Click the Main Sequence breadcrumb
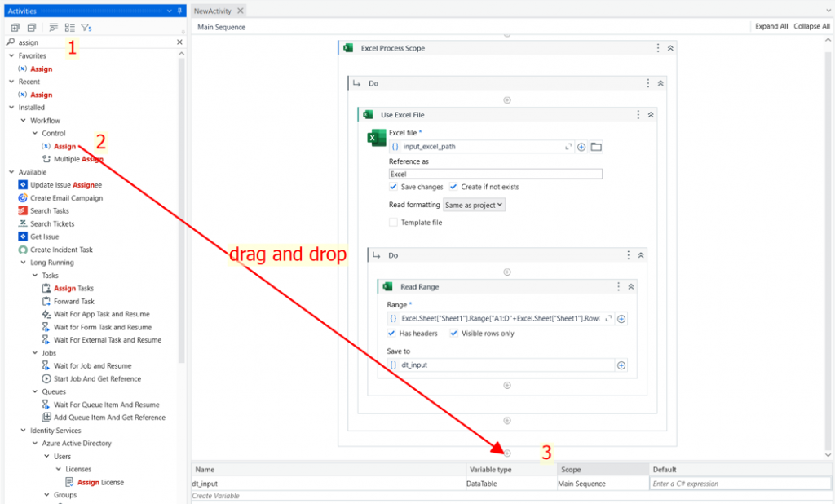The image size is (835, 504). coord(222,27)
